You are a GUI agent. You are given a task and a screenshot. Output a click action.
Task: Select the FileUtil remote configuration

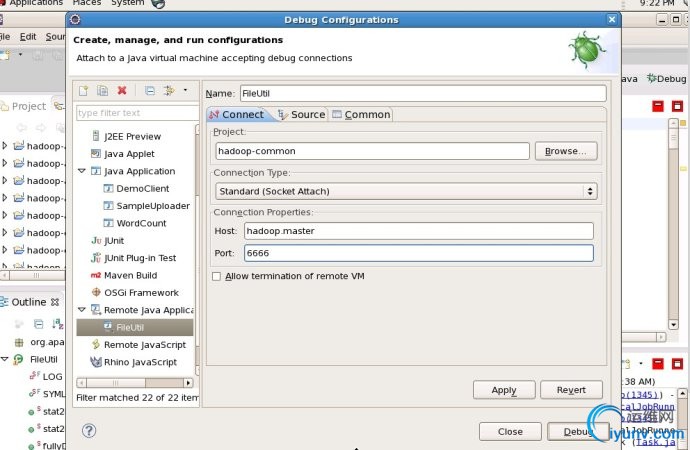135,327
